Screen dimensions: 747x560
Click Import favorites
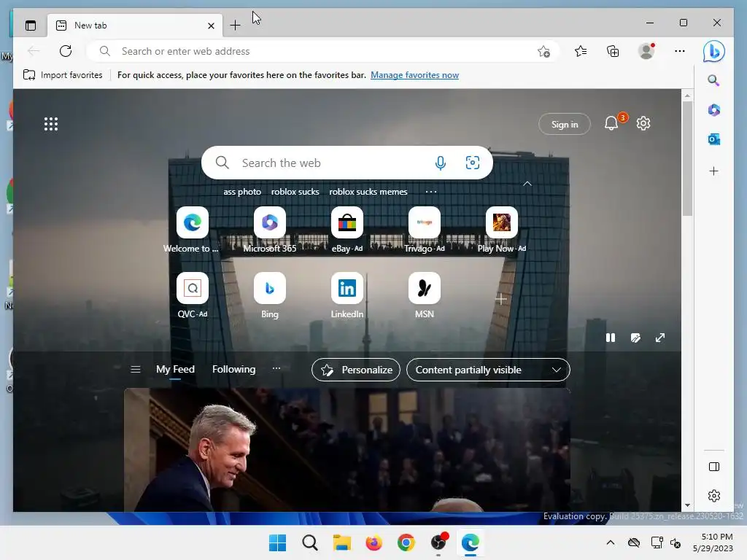63,75
